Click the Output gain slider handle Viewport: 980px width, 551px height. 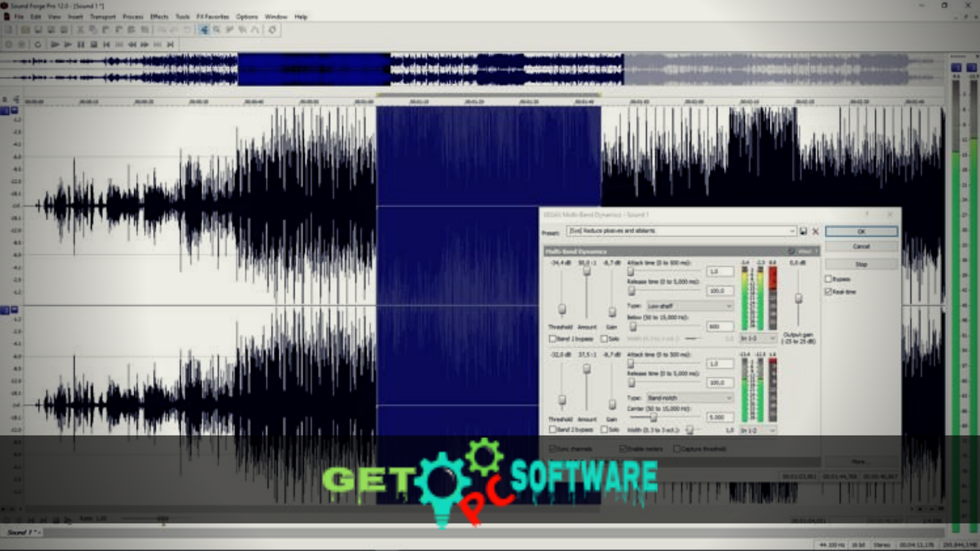(x=798, y=299)
